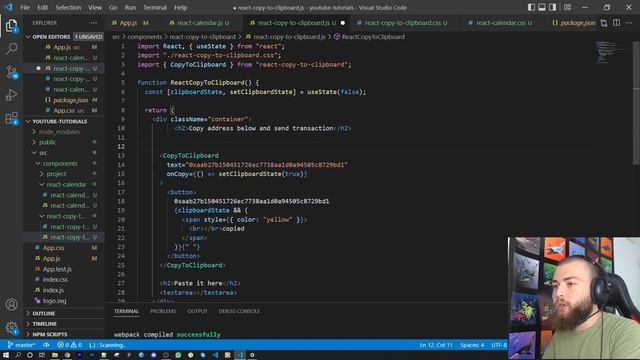Open the Edit menu

click(x=42, y=7)
